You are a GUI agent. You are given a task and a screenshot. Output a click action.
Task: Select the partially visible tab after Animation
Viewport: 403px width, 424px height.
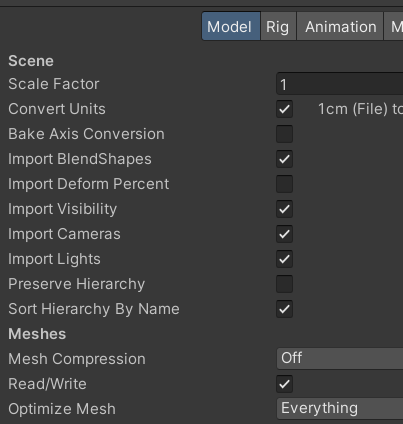(x=394, y=26)
